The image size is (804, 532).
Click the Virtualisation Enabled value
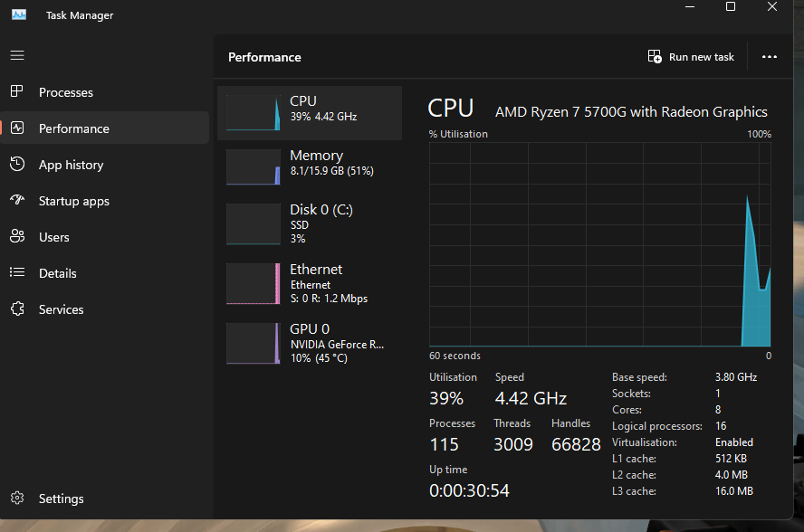[734, 442]
